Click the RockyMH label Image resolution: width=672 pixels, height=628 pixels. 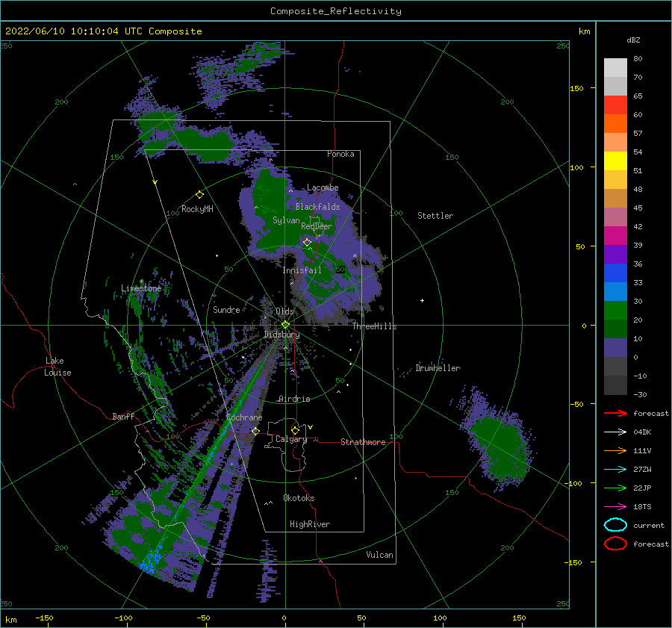click(197, 209)
